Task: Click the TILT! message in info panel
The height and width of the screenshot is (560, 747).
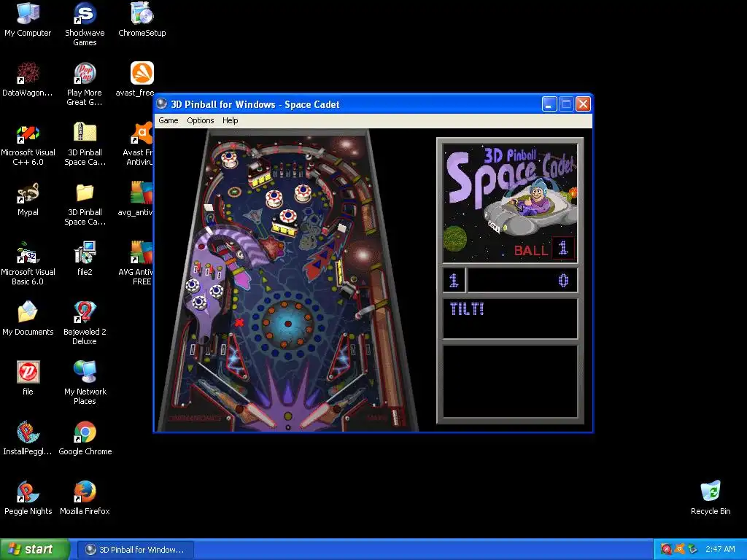Action: pyautogui.click(x=467, y=309)
